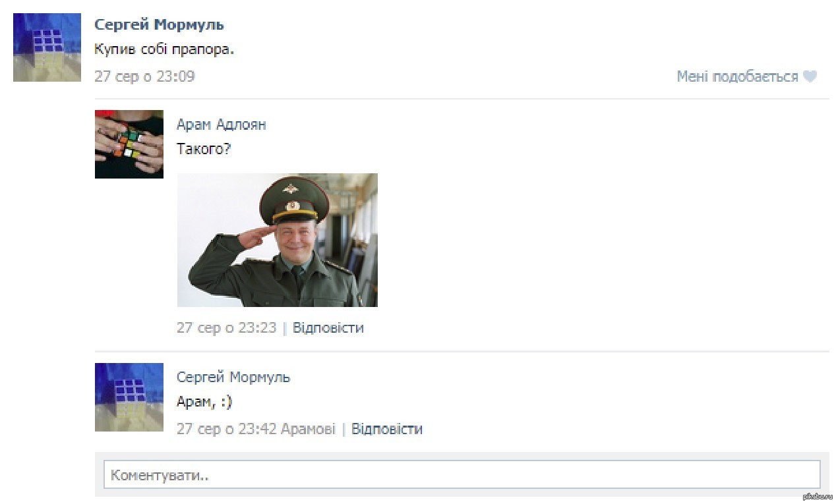Open the post author's avatar at the top
The height and width of the screenshot is (504, 836).
(47, 47)
